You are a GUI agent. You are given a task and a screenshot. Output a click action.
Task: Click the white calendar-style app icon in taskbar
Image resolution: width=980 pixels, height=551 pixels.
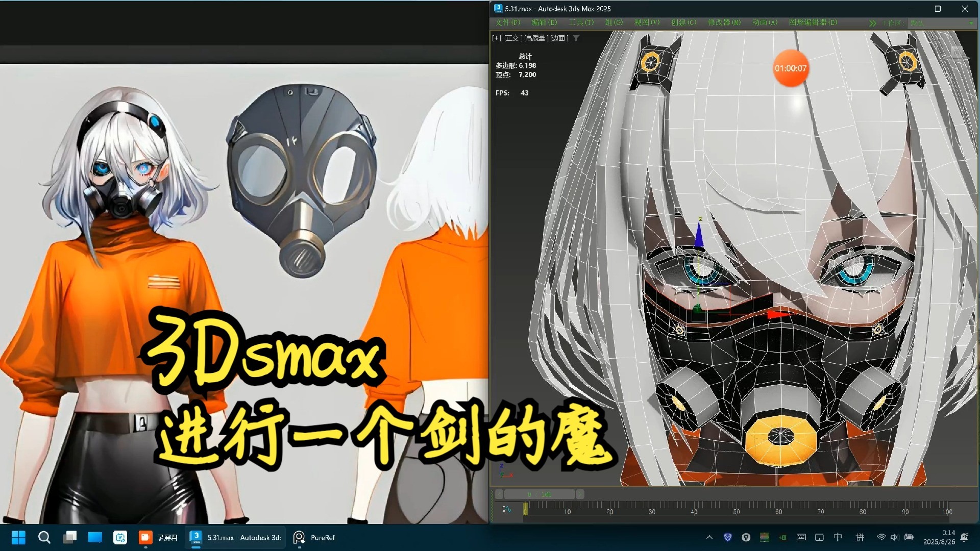click(x=120, y=537)
